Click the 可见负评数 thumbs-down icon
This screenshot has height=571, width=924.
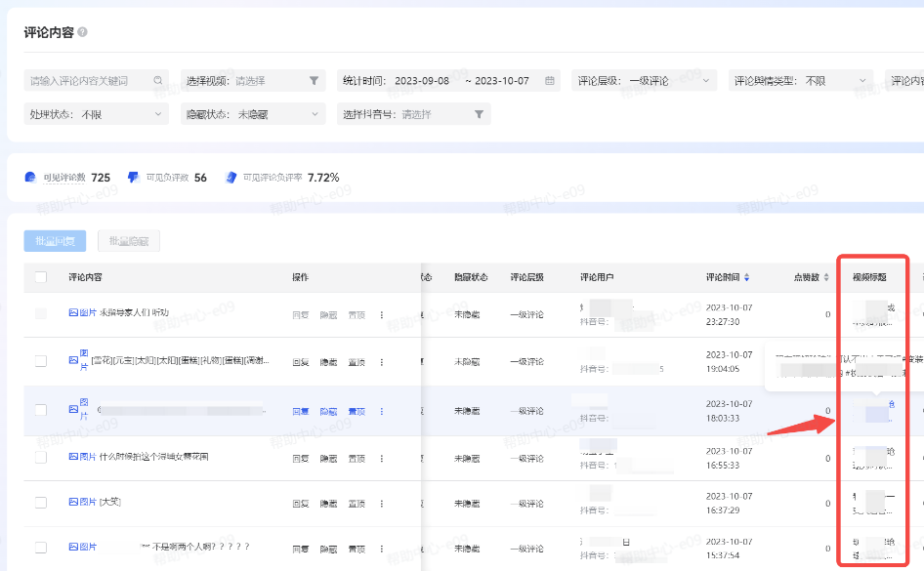coord(133,178)
